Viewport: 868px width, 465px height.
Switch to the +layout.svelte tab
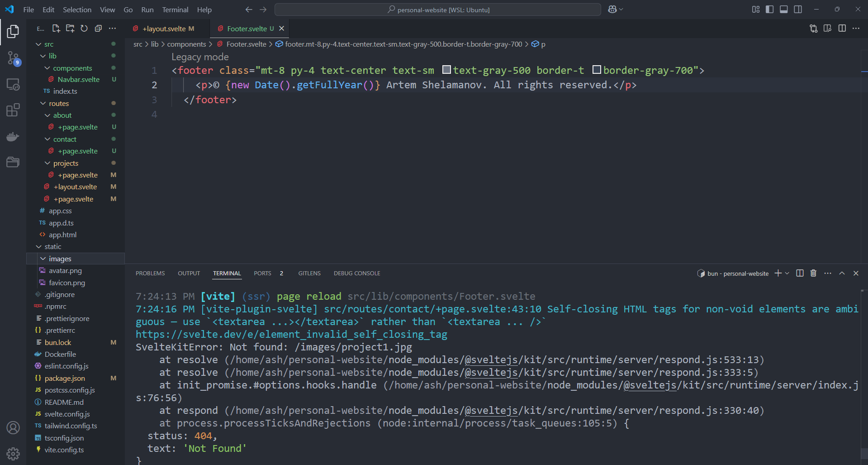coord(164,29)
